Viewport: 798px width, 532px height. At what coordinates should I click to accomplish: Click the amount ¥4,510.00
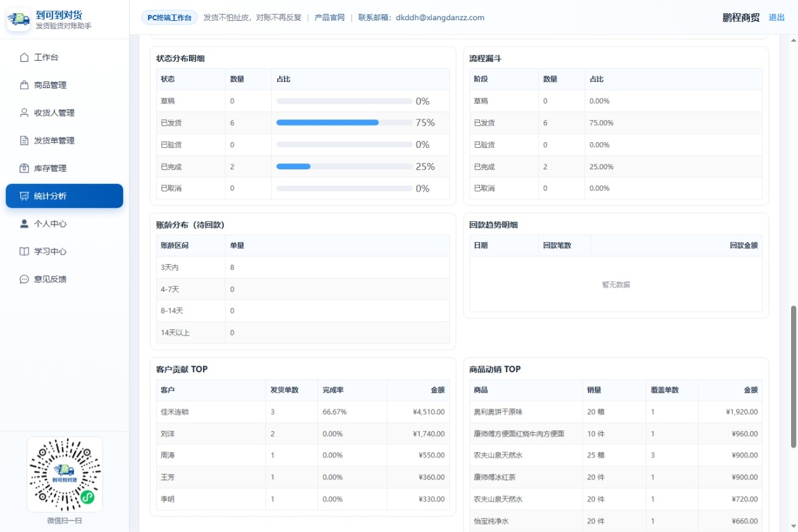tap(429, 412)
